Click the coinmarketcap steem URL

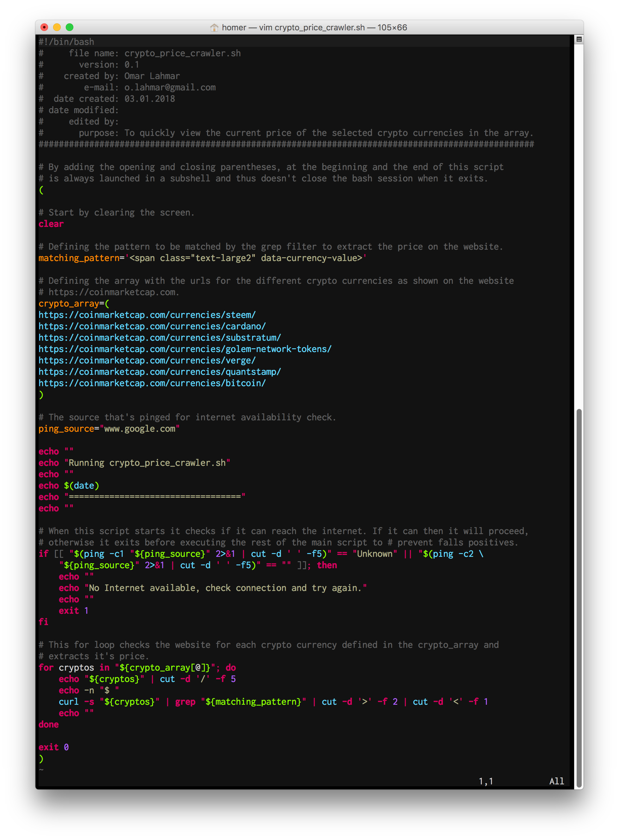147,315
